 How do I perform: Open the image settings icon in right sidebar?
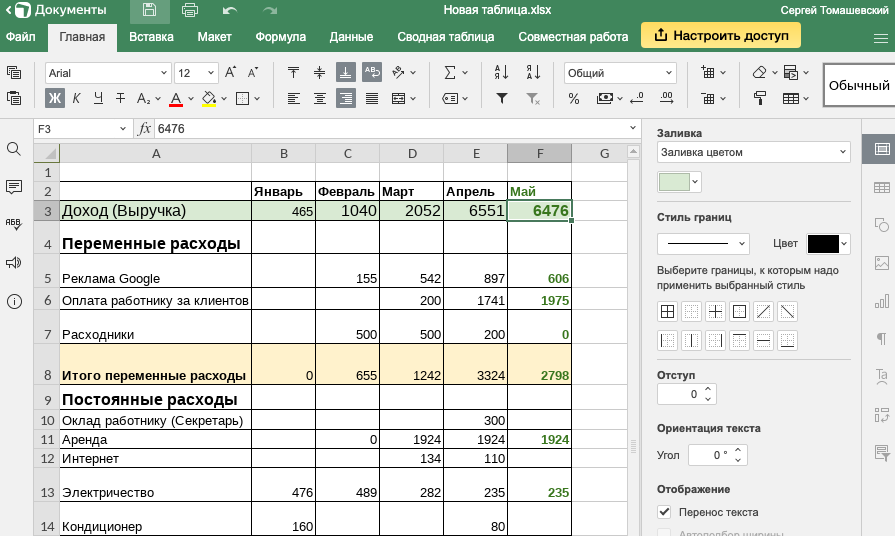click(881, 263)
